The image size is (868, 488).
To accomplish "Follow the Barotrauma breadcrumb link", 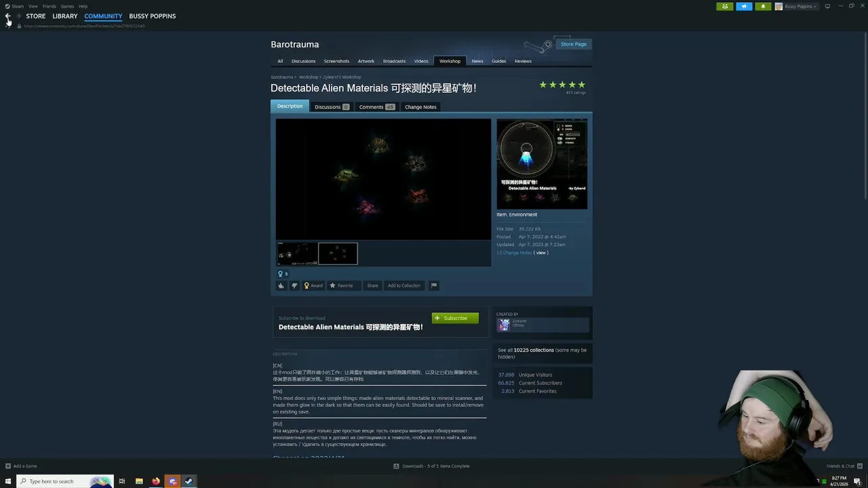I will pyautogui.click(x=282, y=77).
